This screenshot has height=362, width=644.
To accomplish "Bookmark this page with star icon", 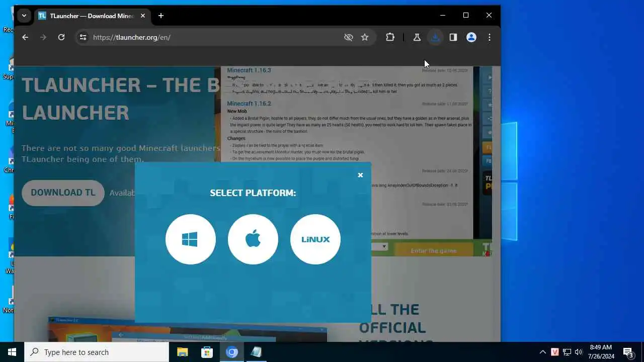I will click(x=365, y=37).
